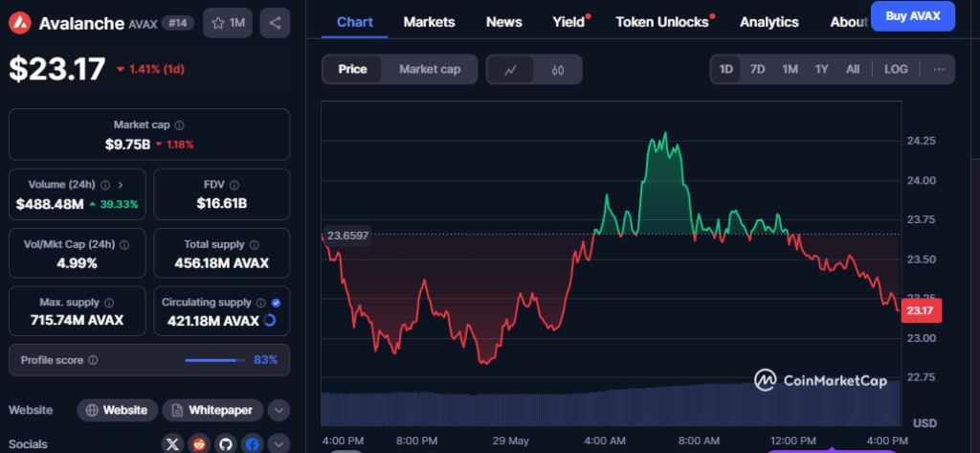
Task: Click the circulating supply progress ring
Action: coord(270,320)
